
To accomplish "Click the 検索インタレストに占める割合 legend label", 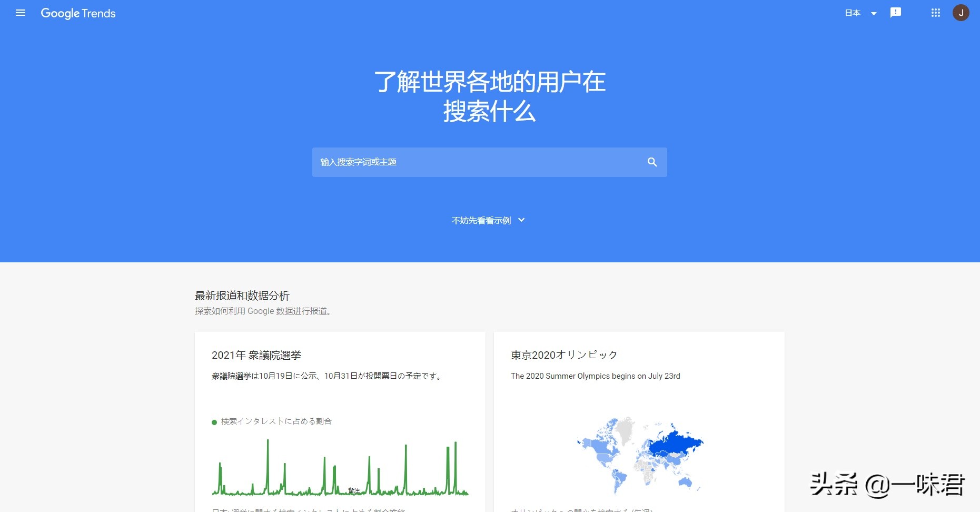I will pos(276,421).
